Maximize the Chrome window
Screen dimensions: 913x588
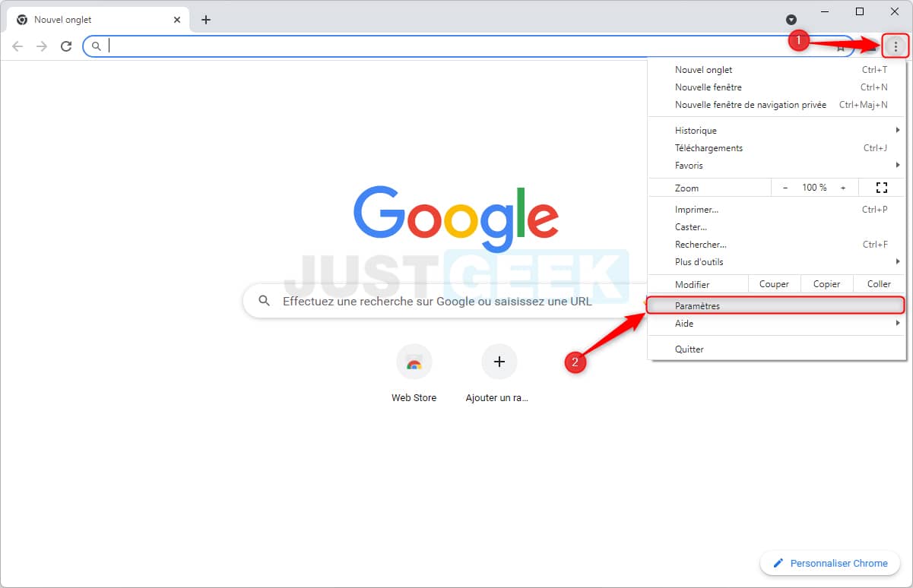pyautogui.click(x=860, y=11)
